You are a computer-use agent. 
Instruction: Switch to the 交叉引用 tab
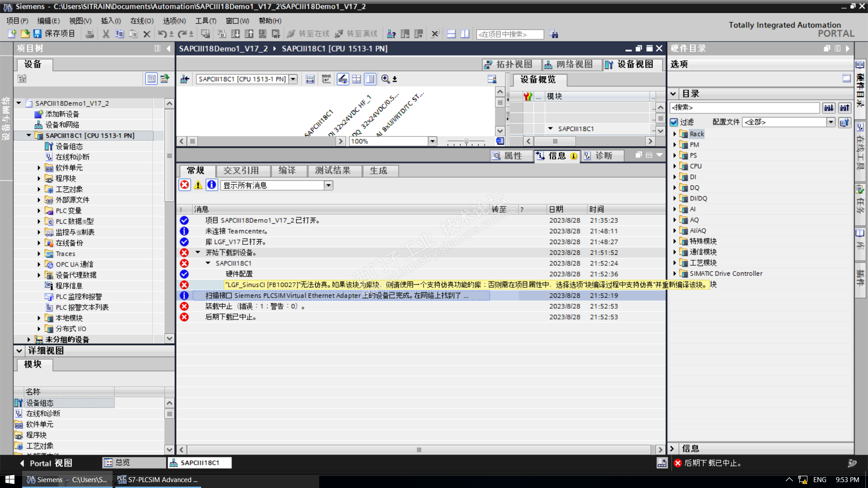(x=241, y=171)
